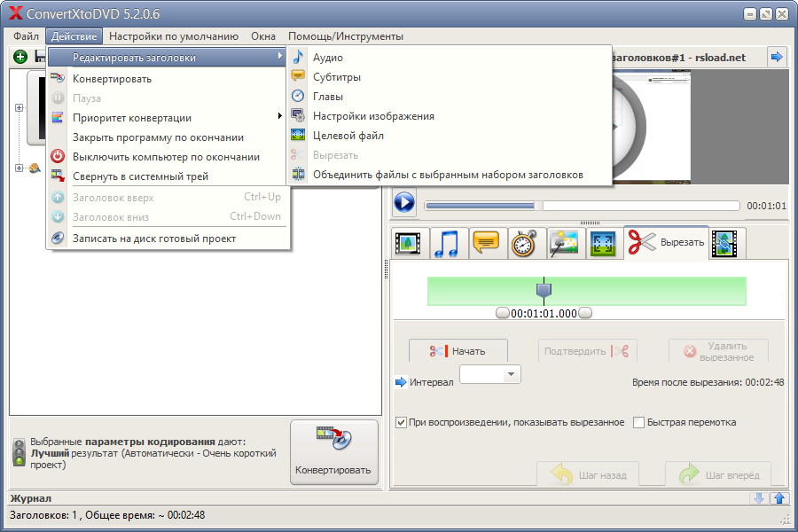Click the journal down arrow button
This screenshot has width=798, height=532.
[x=758, y=498]
